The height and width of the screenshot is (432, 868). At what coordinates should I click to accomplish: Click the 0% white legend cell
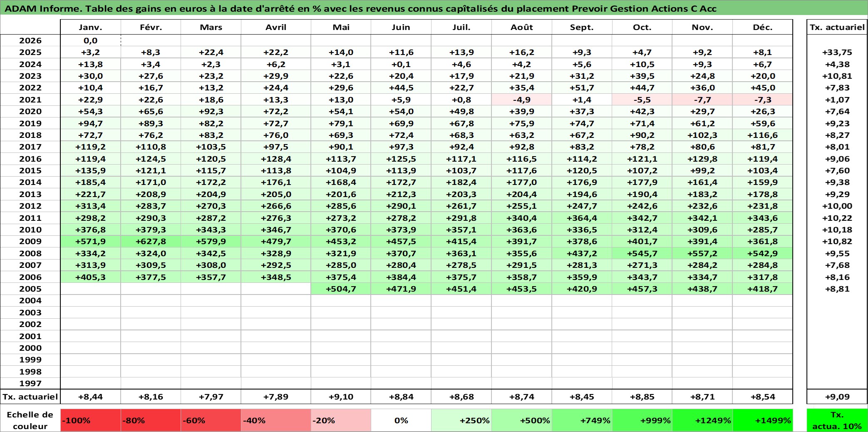point(401,420)
